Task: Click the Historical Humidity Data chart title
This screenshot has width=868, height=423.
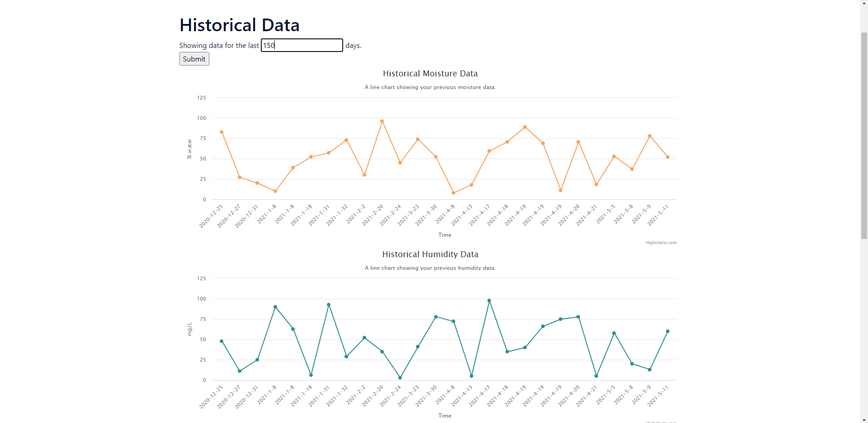Action: pos(430,254)
